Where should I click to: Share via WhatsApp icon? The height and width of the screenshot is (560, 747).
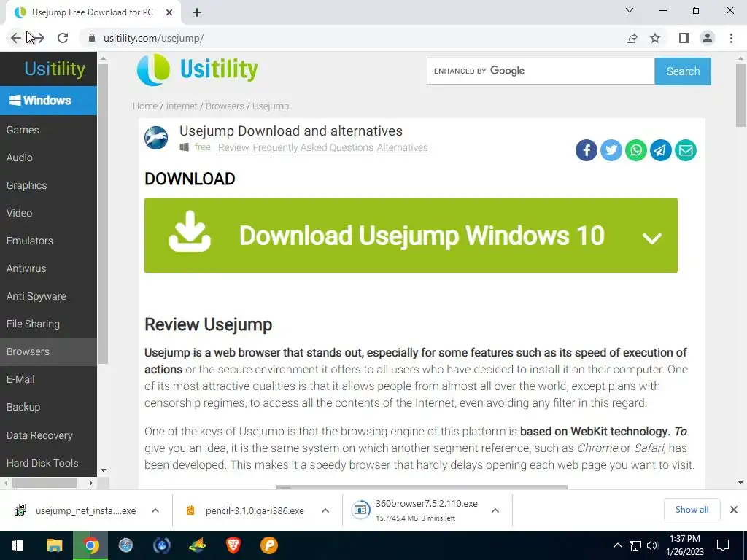(x=636, y=150)
